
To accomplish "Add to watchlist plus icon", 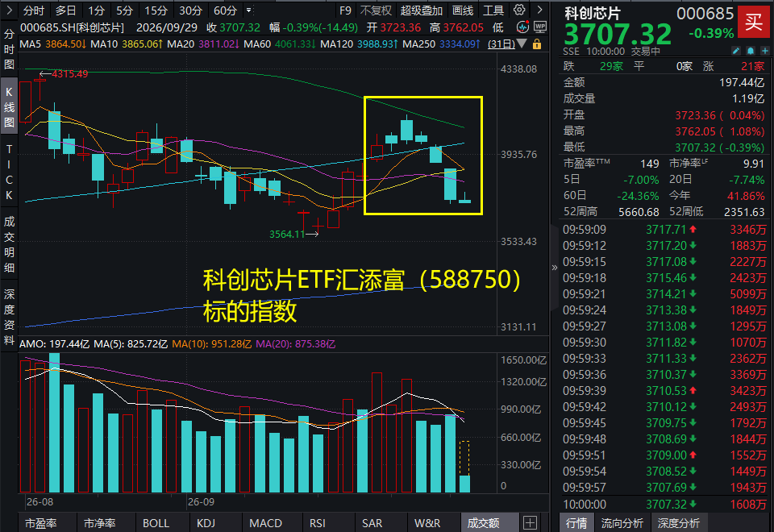I will pos(764,51).
